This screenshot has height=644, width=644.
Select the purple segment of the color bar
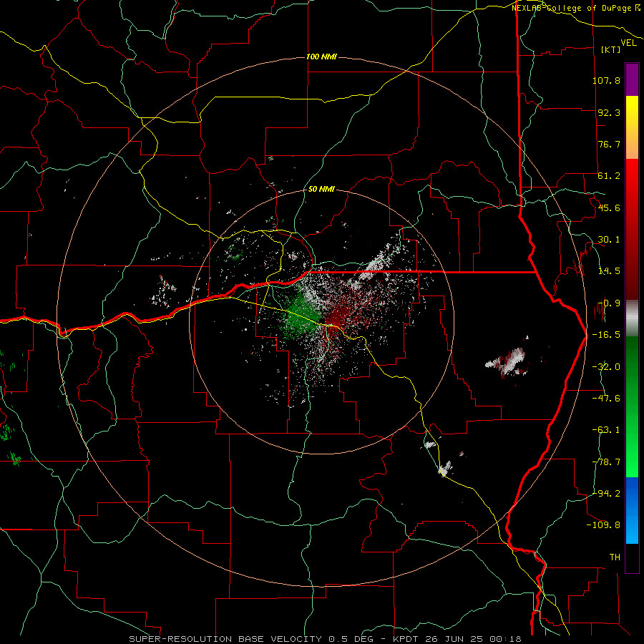tap(632, 79)
